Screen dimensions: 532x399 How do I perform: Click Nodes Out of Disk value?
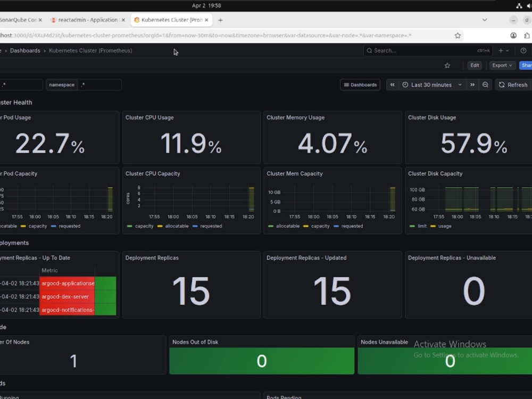click(x=262, y=361)
